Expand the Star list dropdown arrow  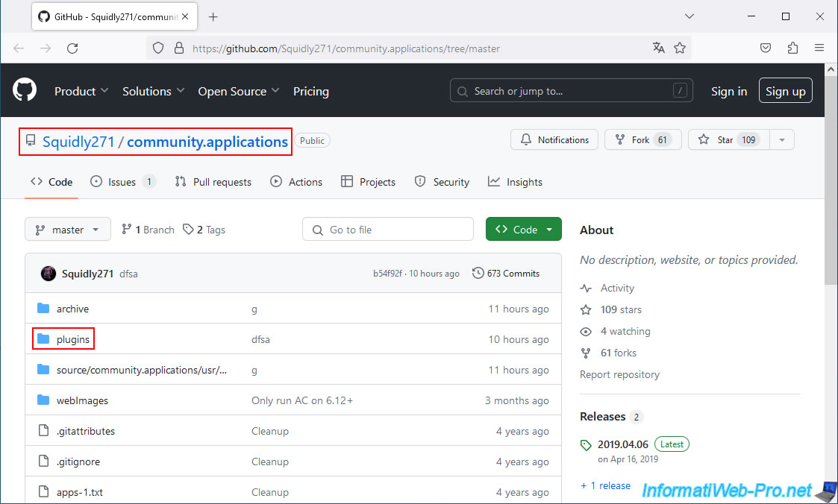coord(781,139)
